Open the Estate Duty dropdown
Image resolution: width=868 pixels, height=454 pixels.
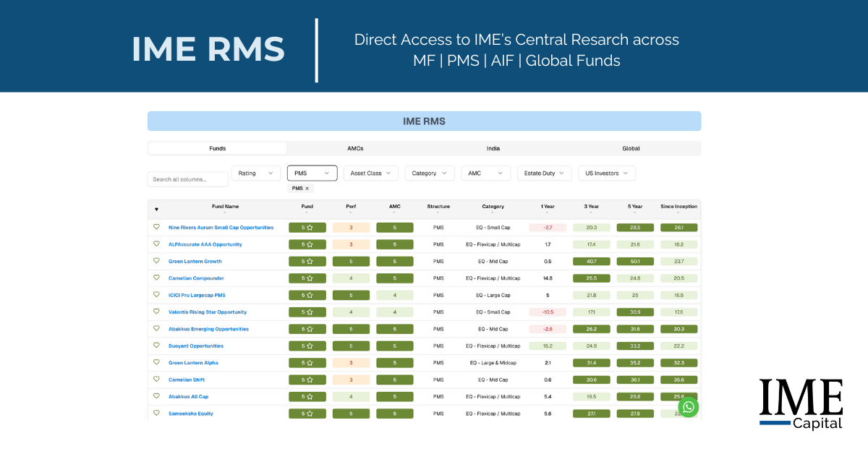[x=545, y=174]
